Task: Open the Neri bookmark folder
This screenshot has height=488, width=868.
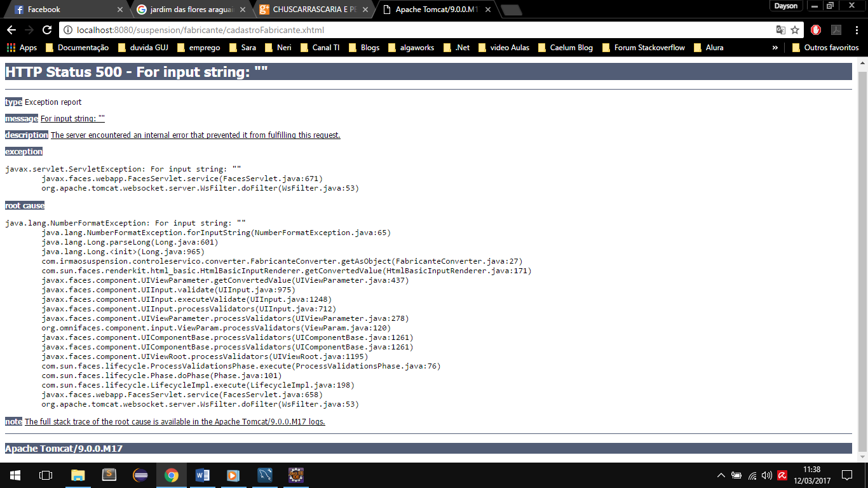Action: click(x=278, y=48)
